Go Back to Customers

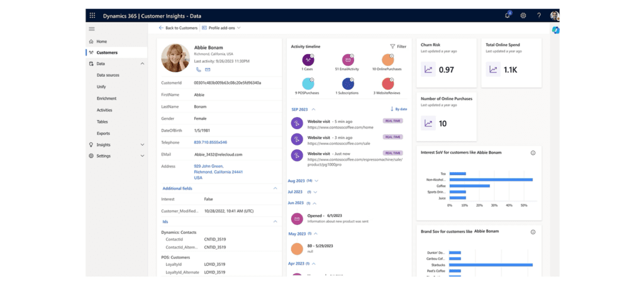click(x=178, y=28)
